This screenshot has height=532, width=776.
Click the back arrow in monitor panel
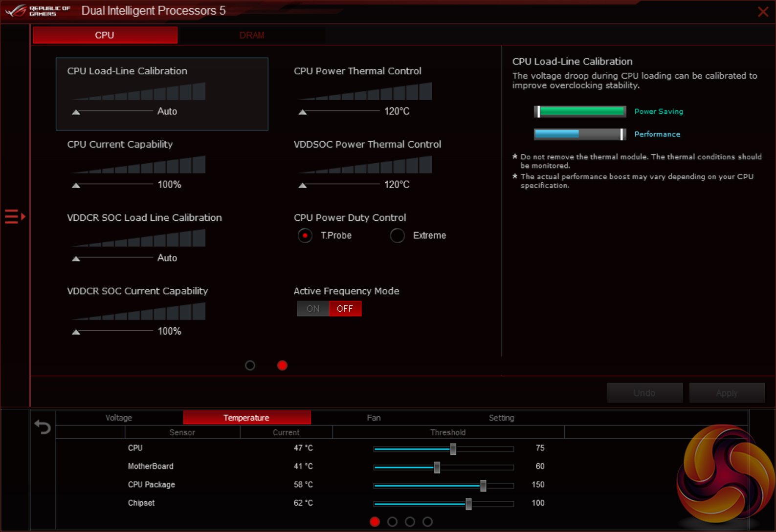click(x=43, y=427)
